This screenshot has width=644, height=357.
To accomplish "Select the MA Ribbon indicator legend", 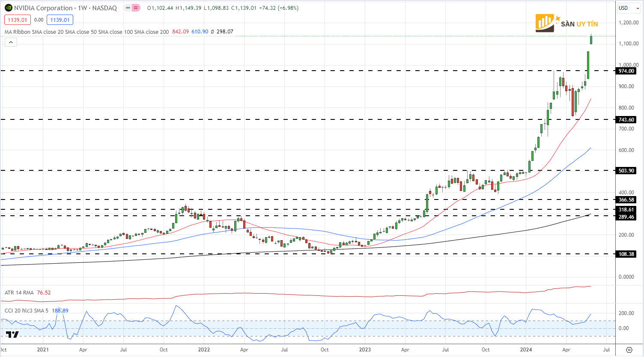I will pos(87,32).
